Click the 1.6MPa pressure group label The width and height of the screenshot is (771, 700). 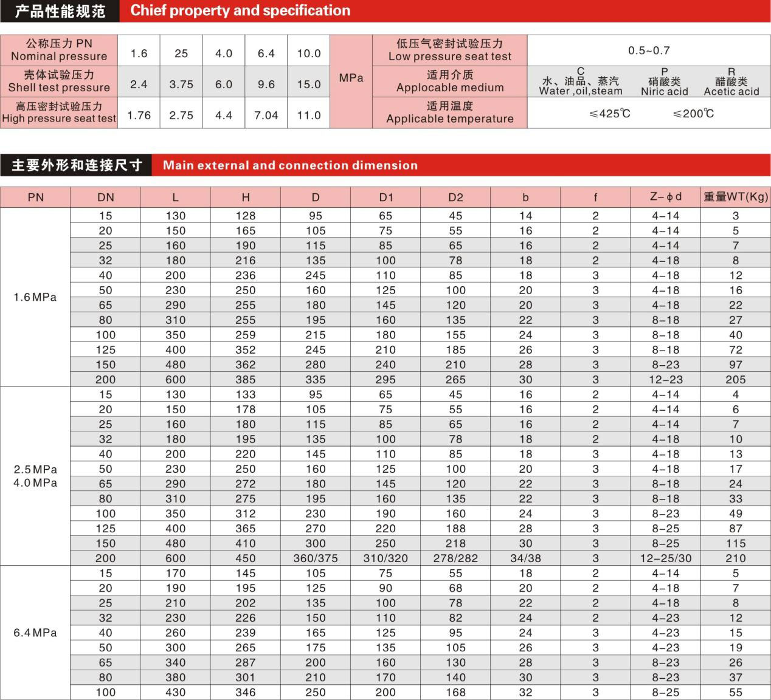35,297
